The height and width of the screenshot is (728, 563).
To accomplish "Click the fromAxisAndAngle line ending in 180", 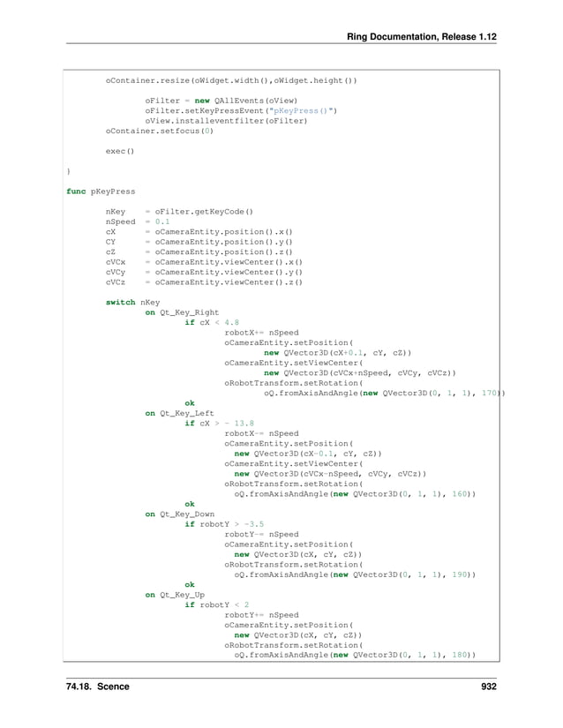I will click(355, 655).
